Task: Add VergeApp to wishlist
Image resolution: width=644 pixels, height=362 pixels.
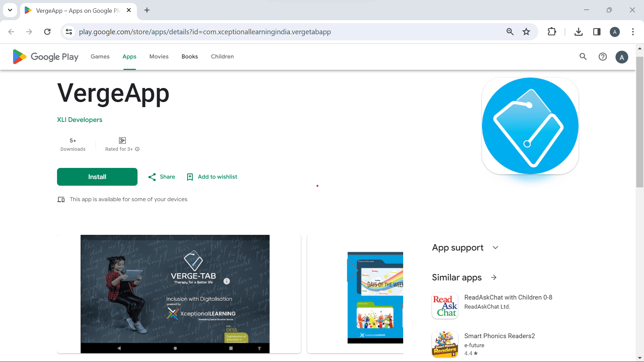Action: [x=212, y=177]
